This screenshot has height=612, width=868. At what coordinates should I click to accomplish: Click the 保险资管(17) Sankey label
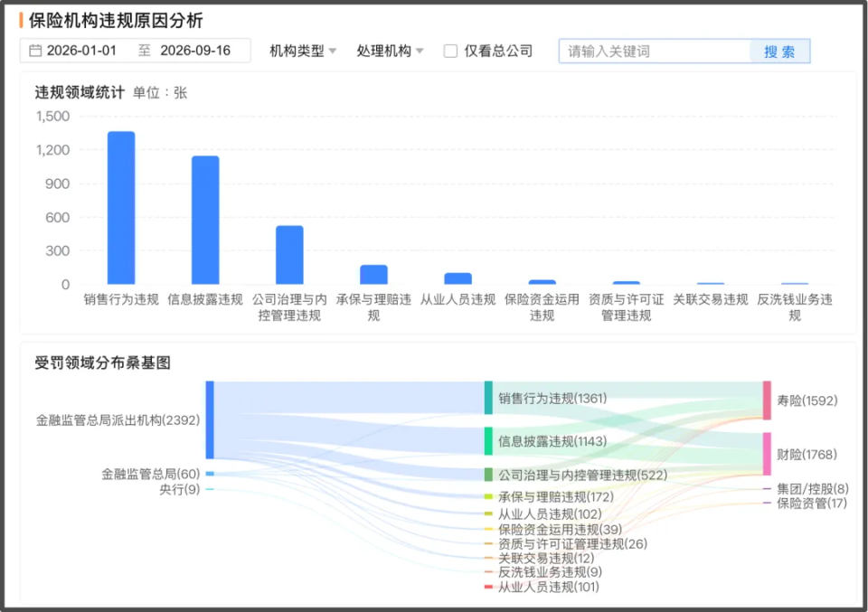[x=812, y=503]
